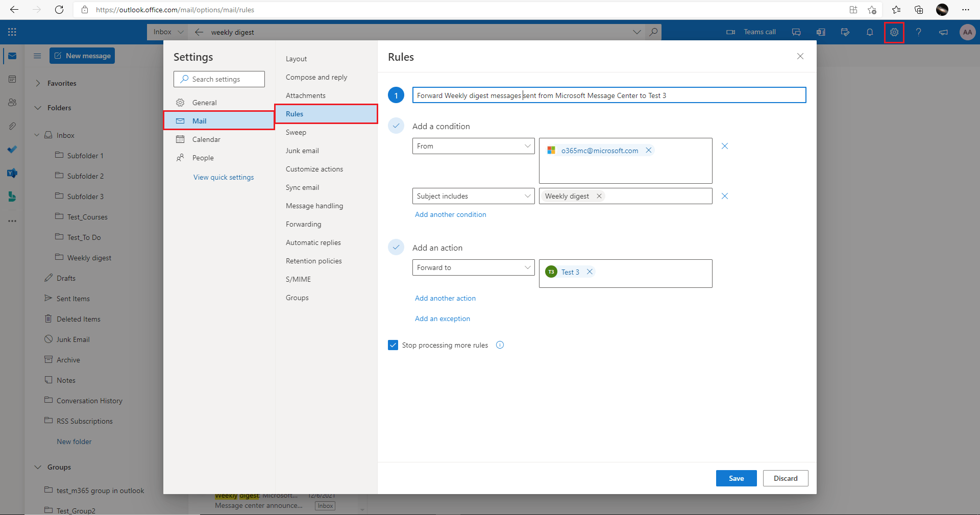The image size is (980, 515).
Task: Collapse the Folders section
Action: 38,108
